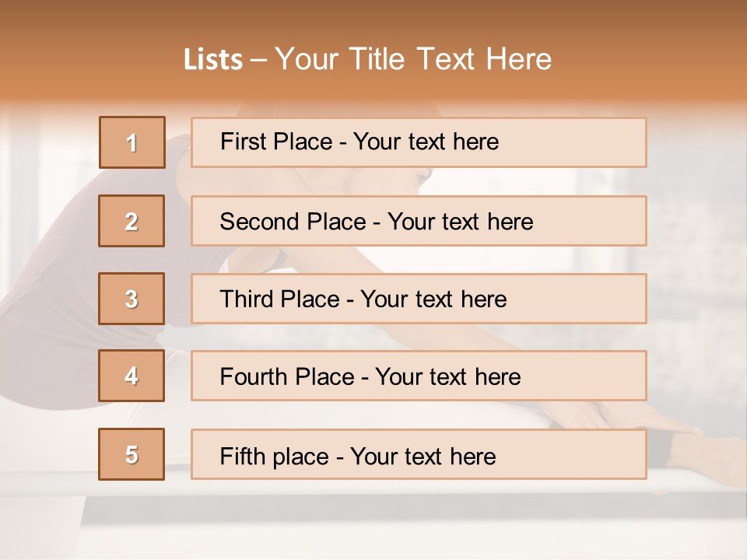Image resolution: width=747 pixels, height=560 pixels.
Task: Click the bold word "Lists" in the title
Action: [213, 60]
